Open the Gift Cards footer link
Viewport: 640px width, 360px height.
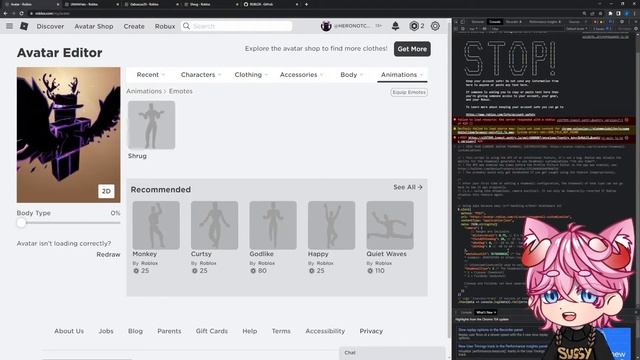point(211,331)
